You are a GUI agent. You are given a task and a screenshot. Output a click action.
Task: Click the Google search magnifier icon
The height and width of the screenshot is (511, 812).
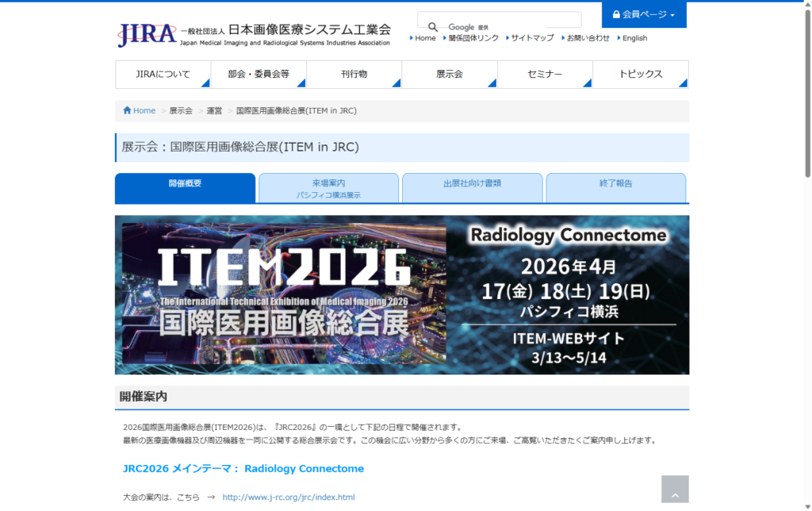point(433,26)
